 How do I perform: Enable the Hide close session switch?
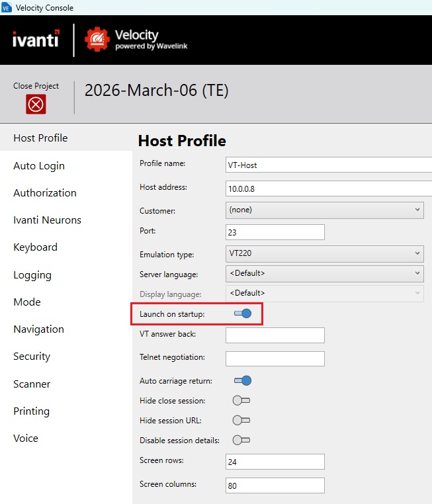[241, 401]
